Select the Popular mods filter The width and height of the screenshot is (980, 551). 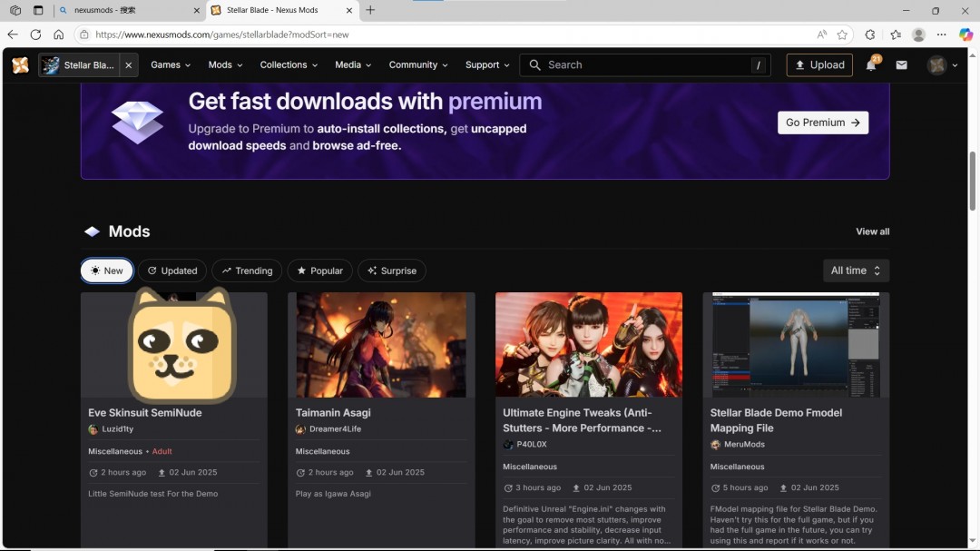tap(319, 271)
